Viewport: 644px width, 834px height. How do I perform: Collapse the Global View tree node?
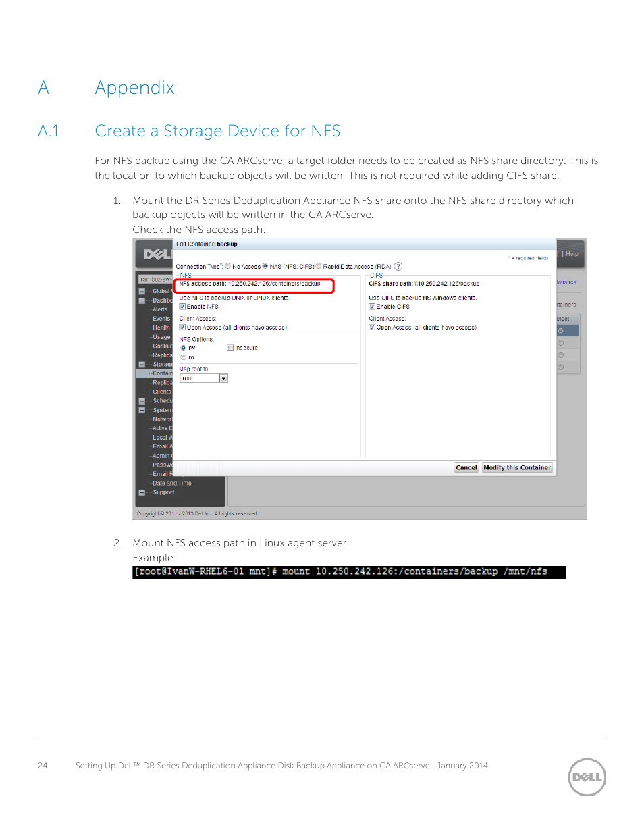click(x=142, y=292)
